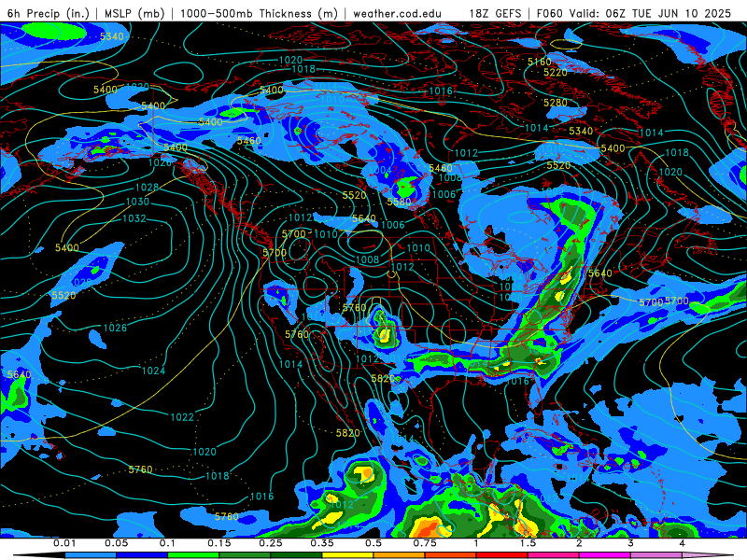This screenshot has width=747, height=560.
Task: Click '1000-500mb Thickness (m)' in header
Action: coord(260,13)
